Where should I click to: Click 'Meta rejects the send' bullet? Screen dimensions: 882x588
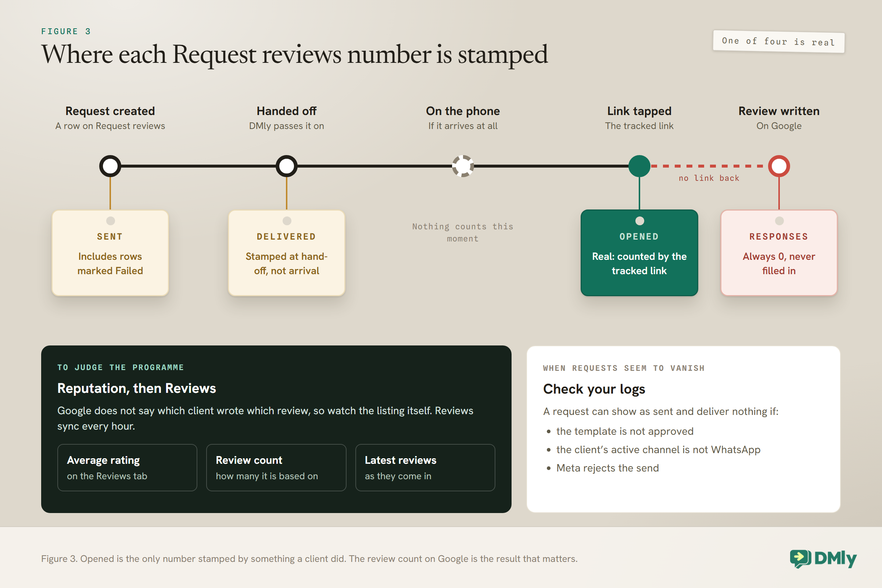coord(607,468)
